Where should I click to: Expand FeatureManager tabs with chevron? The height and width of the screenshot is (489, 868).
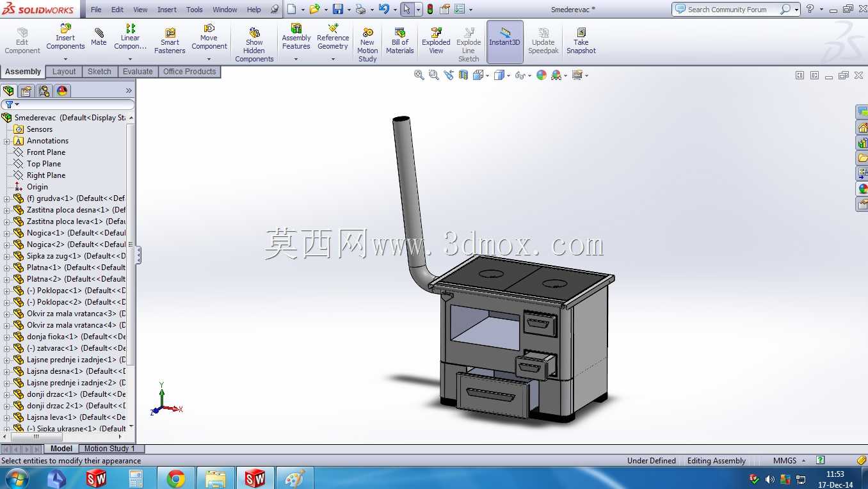129,91
